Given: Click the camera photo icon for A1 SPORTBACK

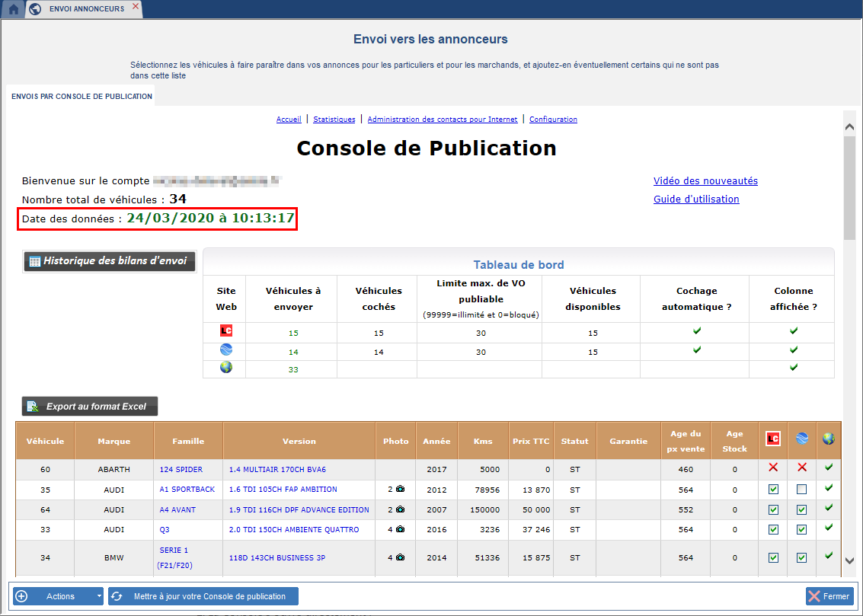Looking at the screenshot, I should [x=400, y=489].
